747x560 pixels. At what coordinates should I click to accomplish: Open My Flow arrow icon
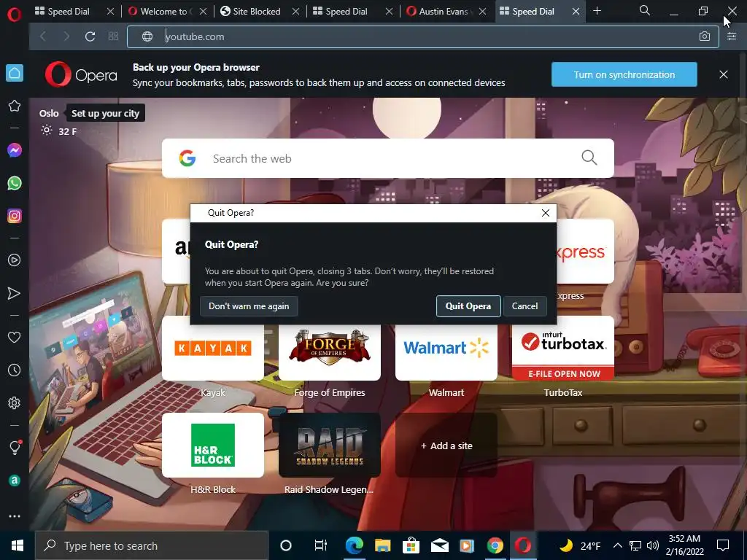pyautogui.click(x=15, y=293)
